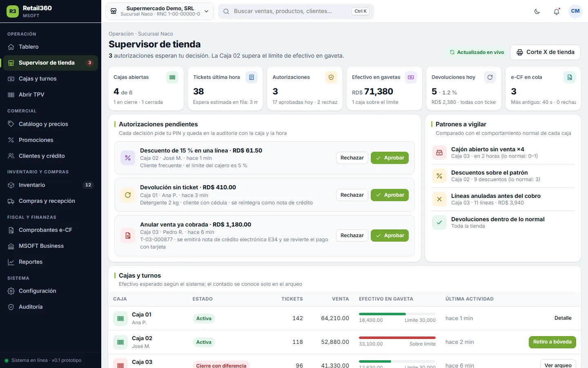Click the receipt icon on Tickets última hora card

[x=252, y=77]
